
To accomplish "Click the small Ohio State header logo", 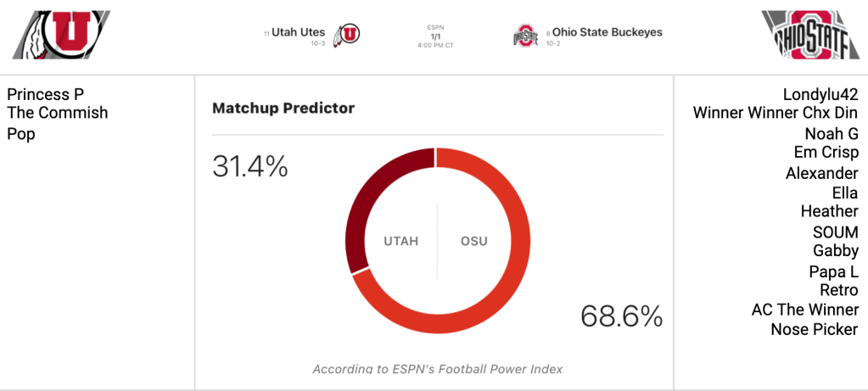I will pyautogui.click(x=525, y=36).
